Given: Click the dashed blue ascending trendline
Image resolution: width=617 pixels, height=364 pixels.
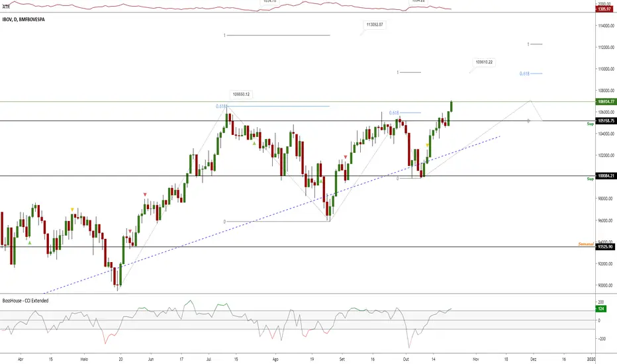Looking at the screenshot, I should click(271, 216).
